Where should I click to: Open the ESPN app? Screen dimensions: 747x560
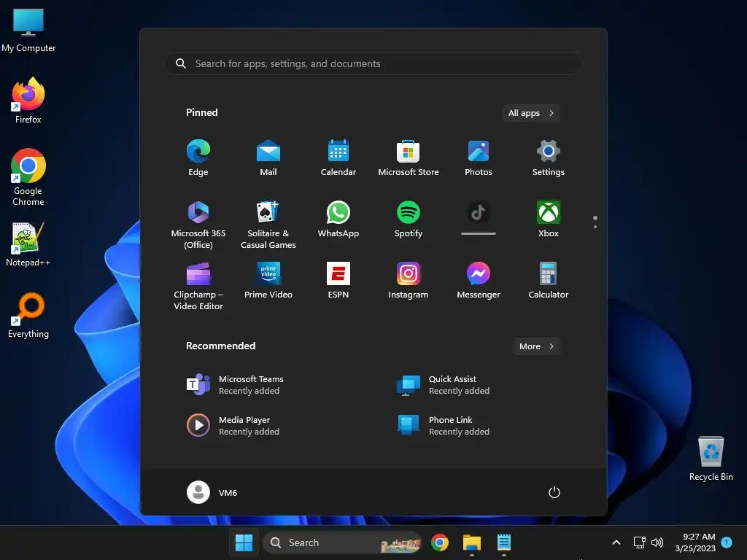(338, 281)
